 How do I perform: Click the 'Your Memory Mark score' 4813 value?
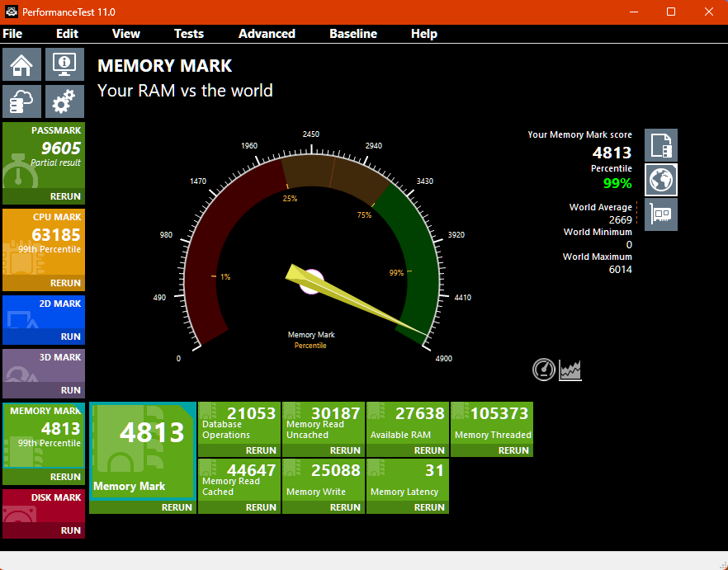click(612, 153)
